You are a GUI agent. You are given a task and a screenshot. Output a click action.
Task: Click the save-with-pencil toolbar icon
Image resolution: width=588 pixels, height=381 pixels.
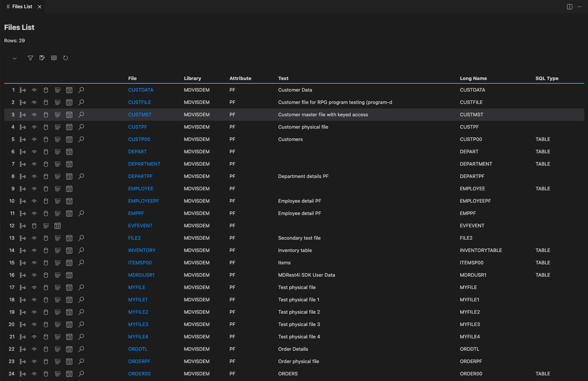point(42,58)
